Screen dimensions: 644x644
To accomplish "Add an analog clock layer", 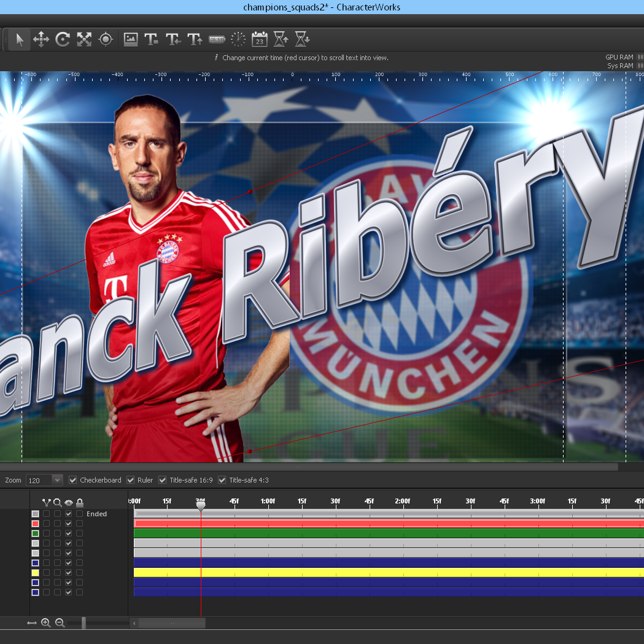I will pyautogui.click(x=238, y=40).
